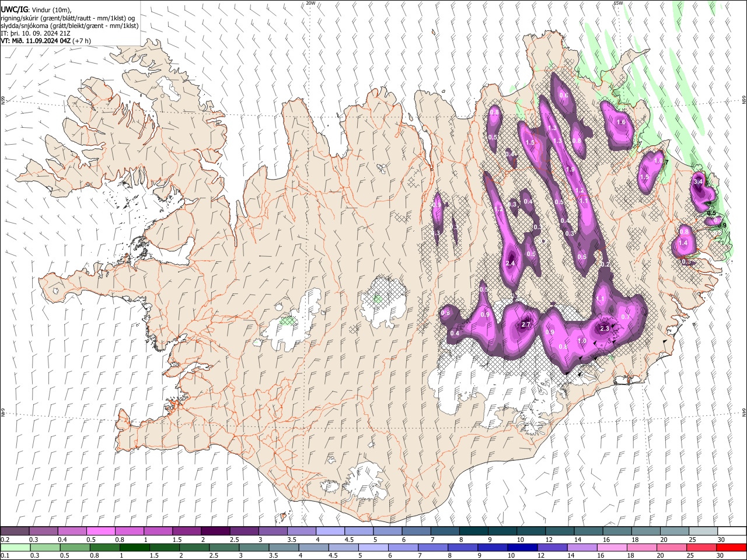747x560 pixels.
Task: Select the upper legend swatch labeled 18
Action: click(x=645, y=531)
